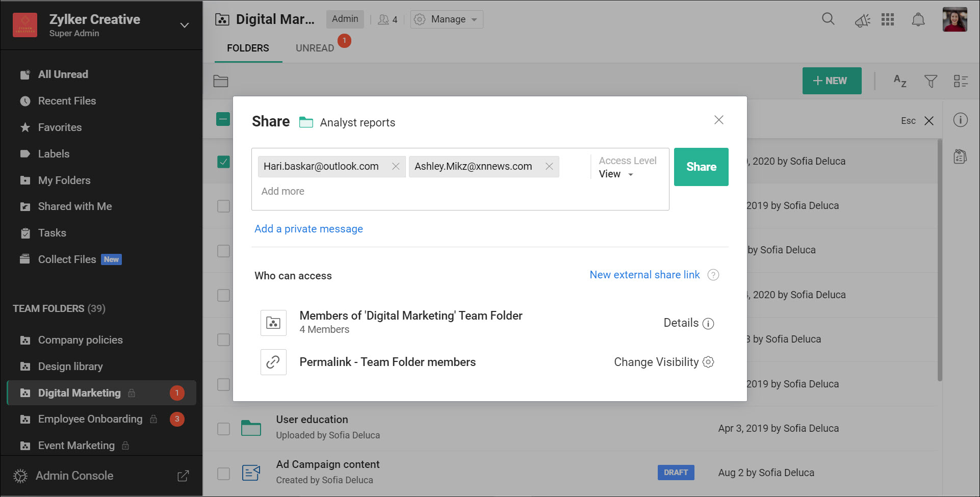Click the announcements megaphone icon

(863, 19)
